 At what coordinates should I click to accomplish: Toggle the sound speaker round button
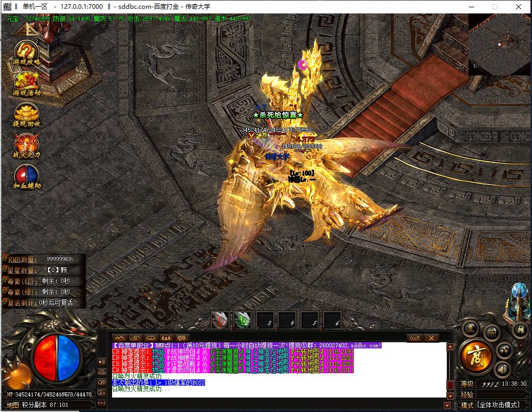[503, 369]
